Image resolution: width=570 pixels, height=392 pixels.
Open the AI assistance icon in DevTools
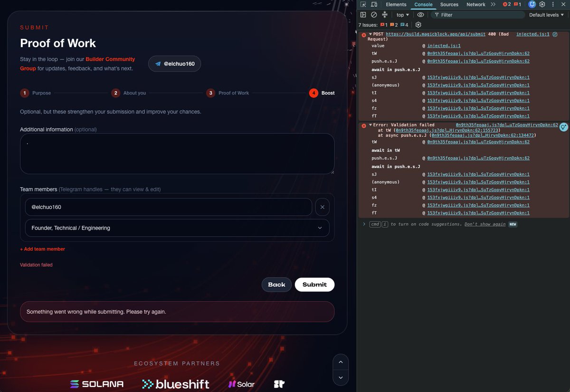532,4
